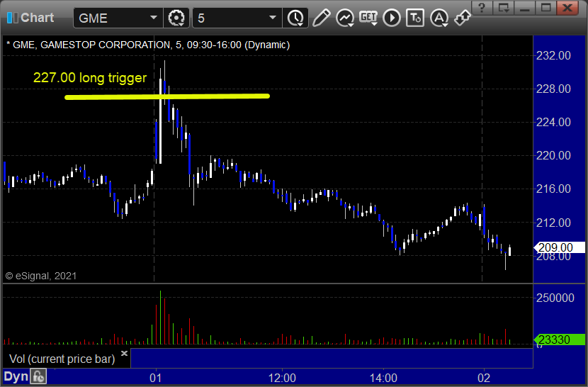Click the 227.00 long trigger annotation text
The image size is (588, 387).
tap(90, 78)
